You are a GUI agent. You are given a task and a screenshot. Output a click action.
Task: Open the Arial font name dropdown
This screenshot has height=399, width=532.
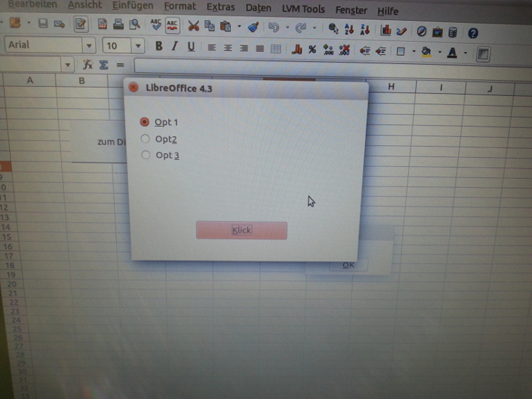[x=89, y=45]
